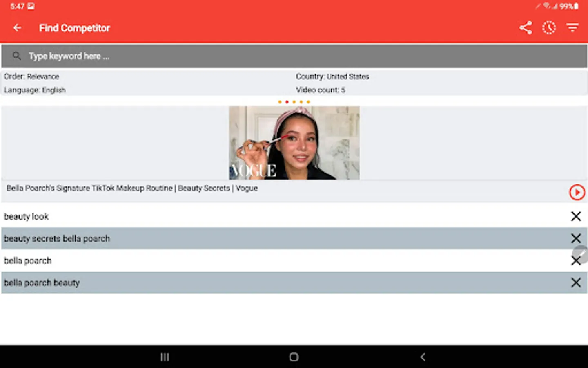The height and width of the screenshot is (368, 588).
Task: Tap the share icon in the header
Action: pyautogui.click(x=526, y=28)
